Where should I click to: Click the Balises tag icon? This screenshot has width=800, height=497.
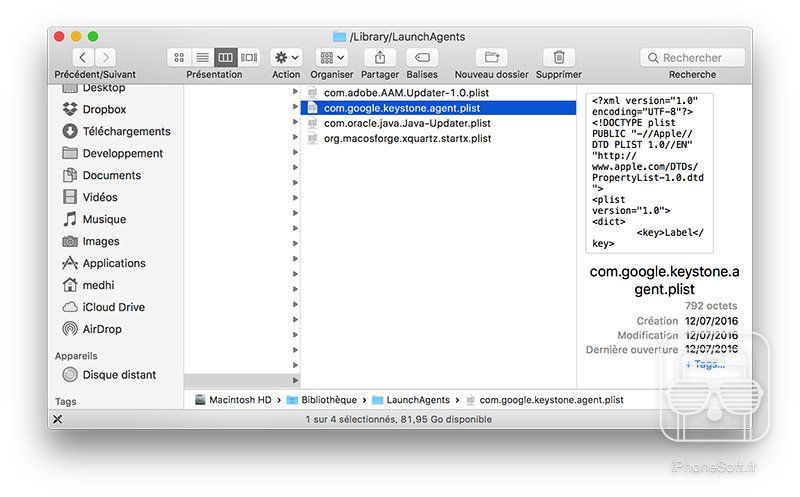point(422,58)
